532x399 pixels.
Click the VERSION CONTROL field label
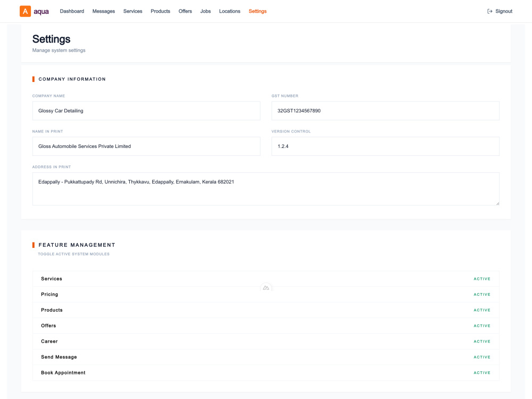click(x=291, y=131)
